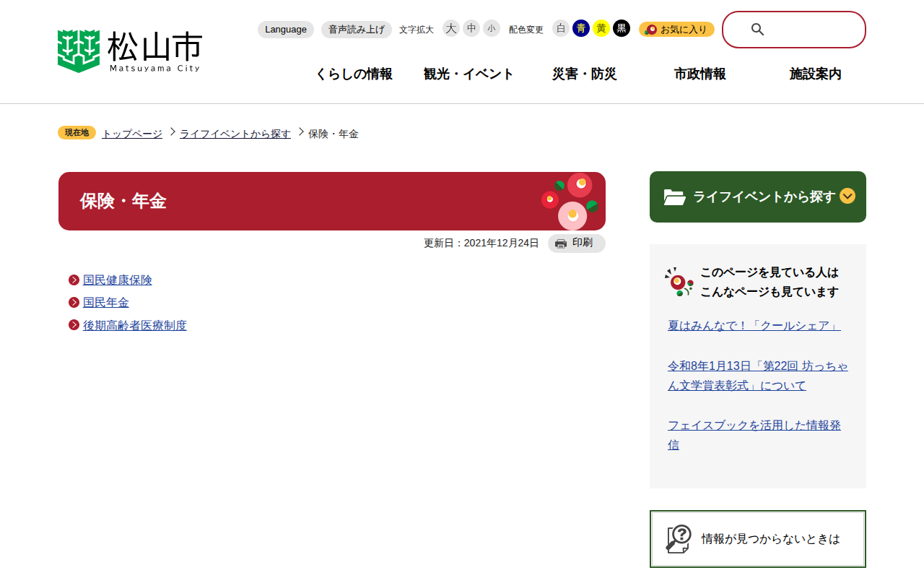Click the folder icon beside ライフイベントから探す
This screenshot has height=578, width=924.
(675, 197)
